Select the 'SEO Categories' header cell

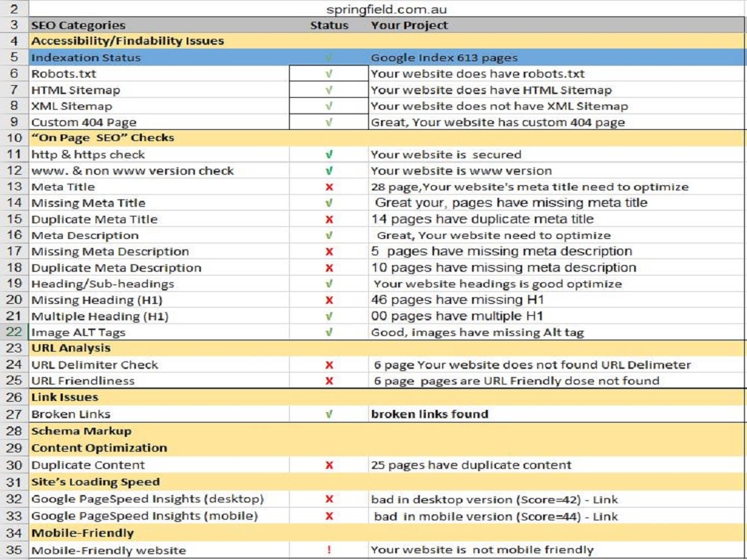159,25
